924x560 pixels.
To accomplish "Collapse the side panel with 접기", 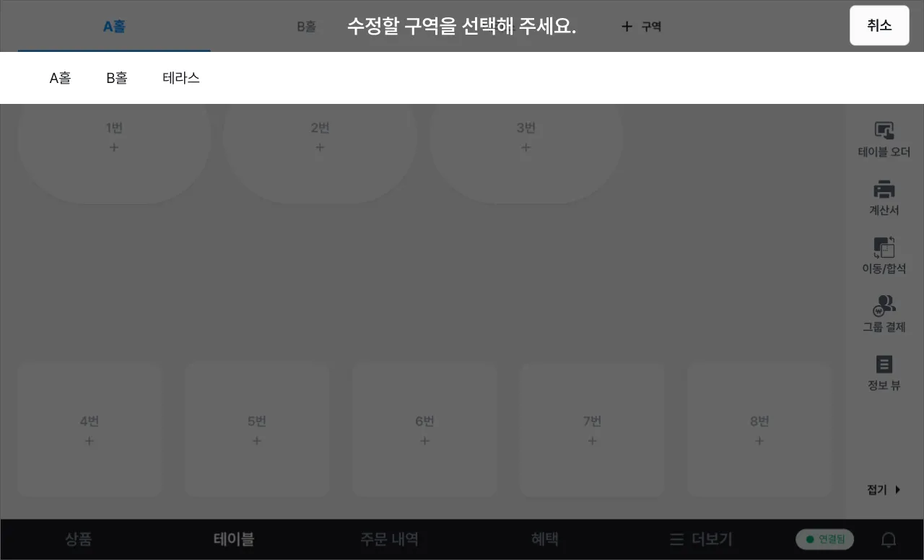I will point(884,490).
